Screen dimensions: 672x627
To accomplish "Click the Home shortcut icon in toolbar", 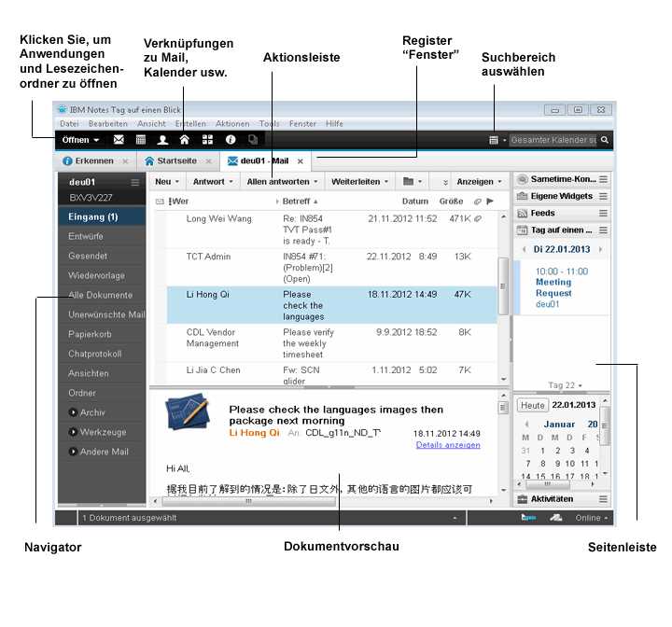I will pyautogui.click(x=185, y=140).
